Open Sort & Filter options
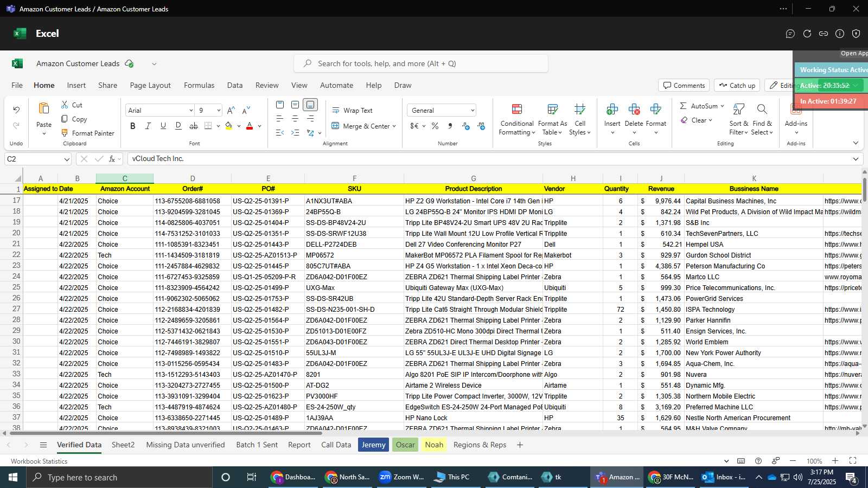This screenshot has height=488, width=868. click(x=738, y=119)
